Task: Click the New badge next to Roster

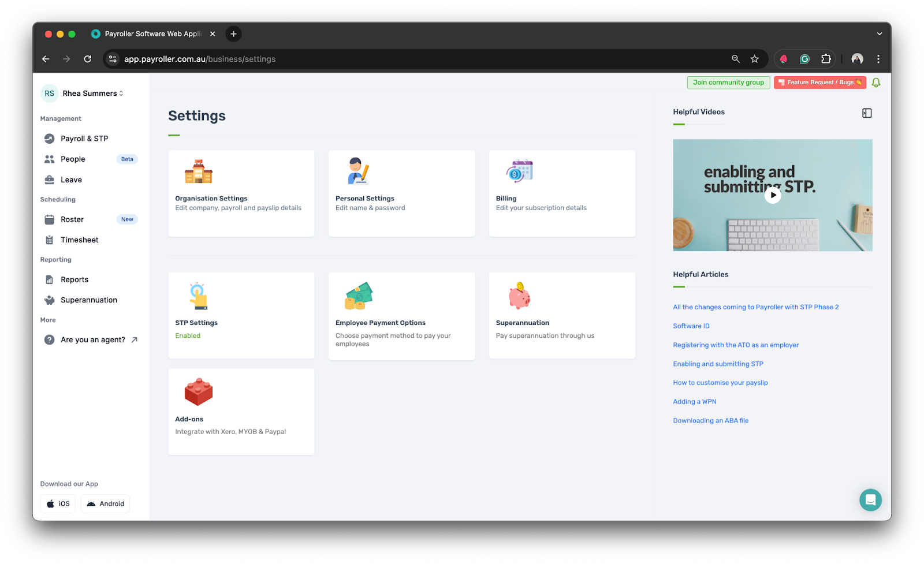Action: coord(127,219)
